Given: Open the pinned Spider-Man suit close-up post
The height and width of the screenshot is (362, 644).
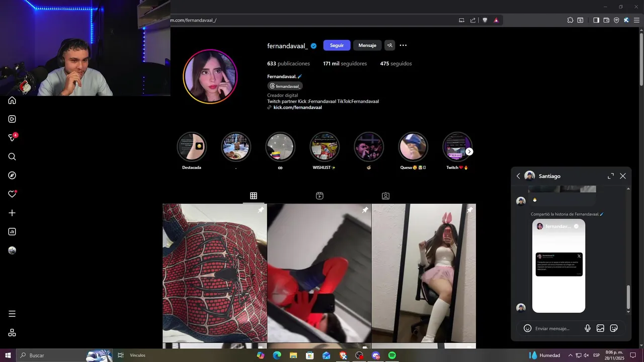Looking at the screenshot, I should click(215, 273).
